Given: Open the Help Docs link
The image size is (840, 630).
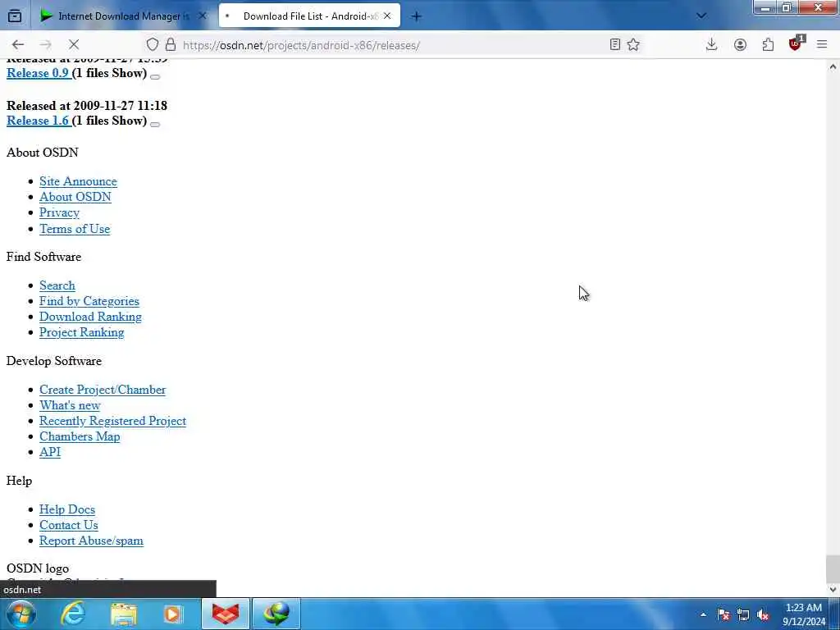Looking at the screenshot, I should click(67, 509).
